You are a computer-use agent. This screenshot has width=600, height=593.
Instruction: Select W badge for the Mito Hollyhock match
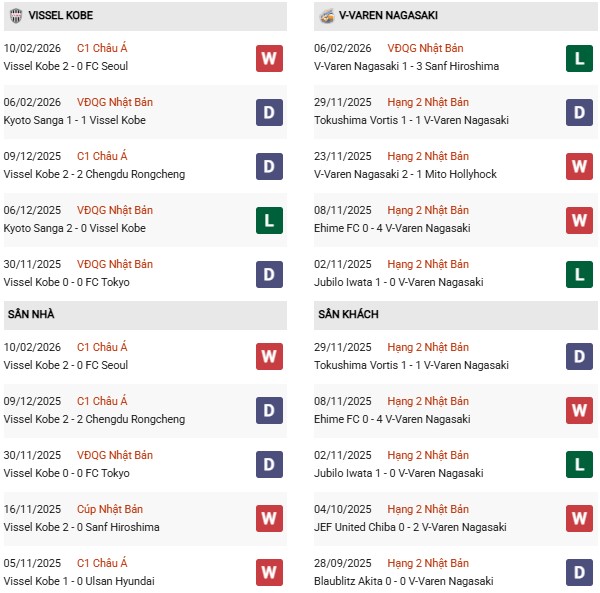click(x=579, y=166)
